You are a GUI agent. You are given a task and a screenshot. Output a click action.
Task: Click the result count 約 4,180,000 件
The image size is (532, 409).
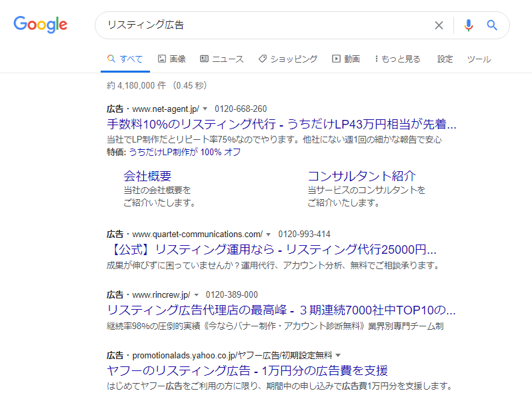[137, 85]
